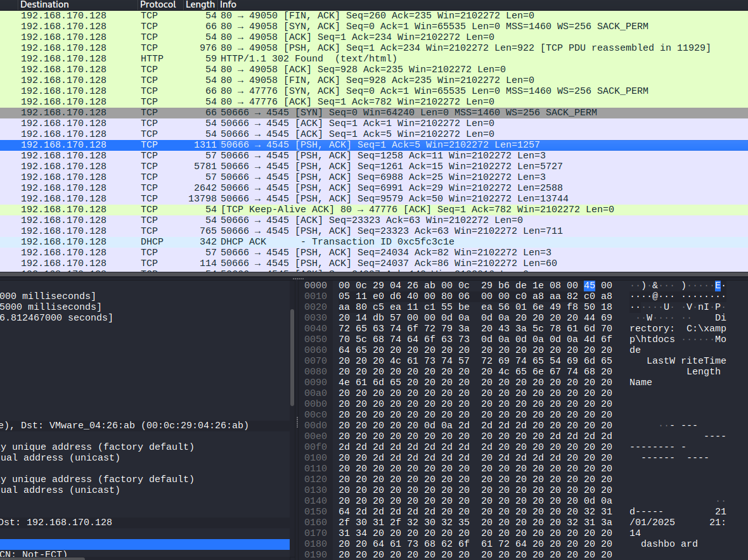The height and width of the screenshot is (560, 748).
Task: Sort packets by the Destination column header
Action: [78, 5]
